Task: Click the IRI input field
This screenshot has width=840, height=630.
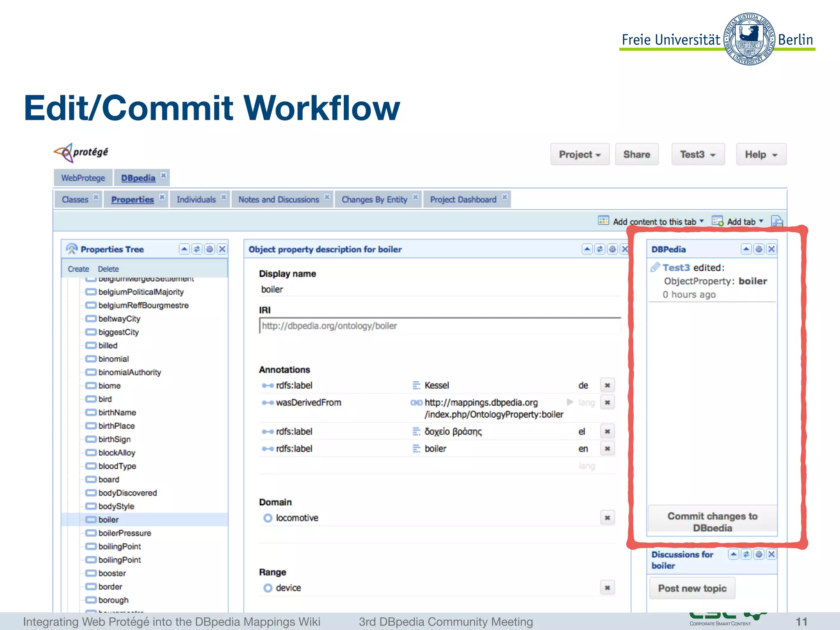Action: pos(440,326)
